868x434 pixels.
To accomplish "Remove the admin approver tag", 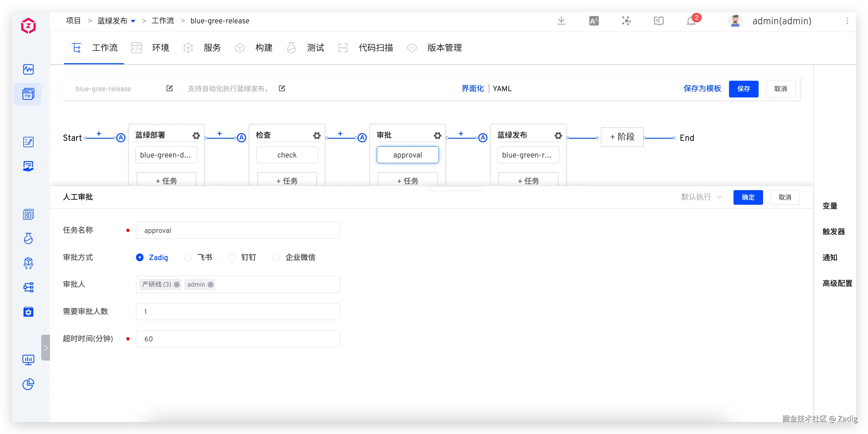I will [x=211, y=284].
